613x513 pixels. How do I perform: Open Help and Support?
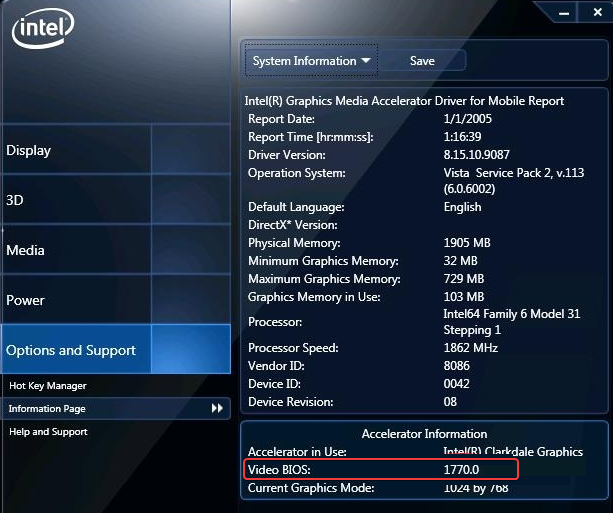tap(48, 431)
